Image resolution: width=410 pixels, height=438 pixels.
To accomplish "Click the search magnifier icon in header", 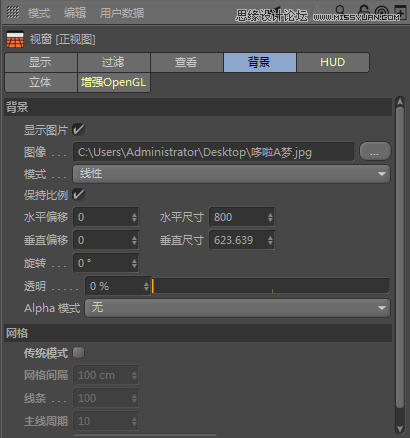I will (x=340, y=10).
